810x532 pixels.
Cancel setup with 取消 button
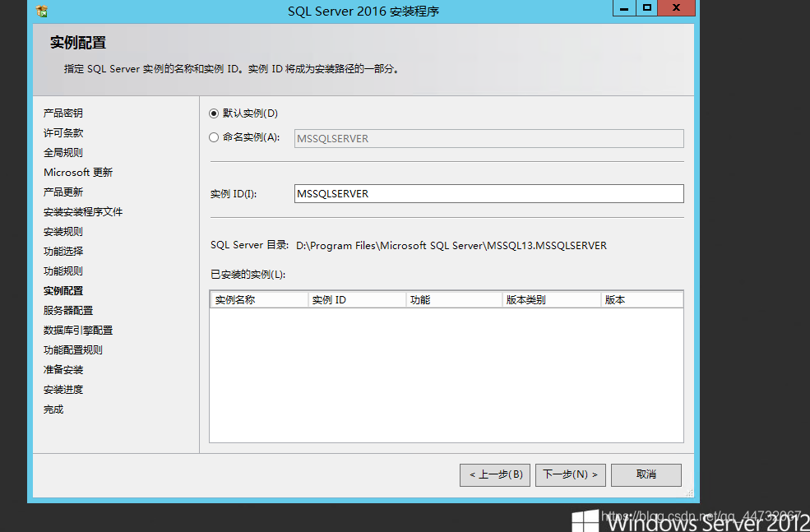646,474
